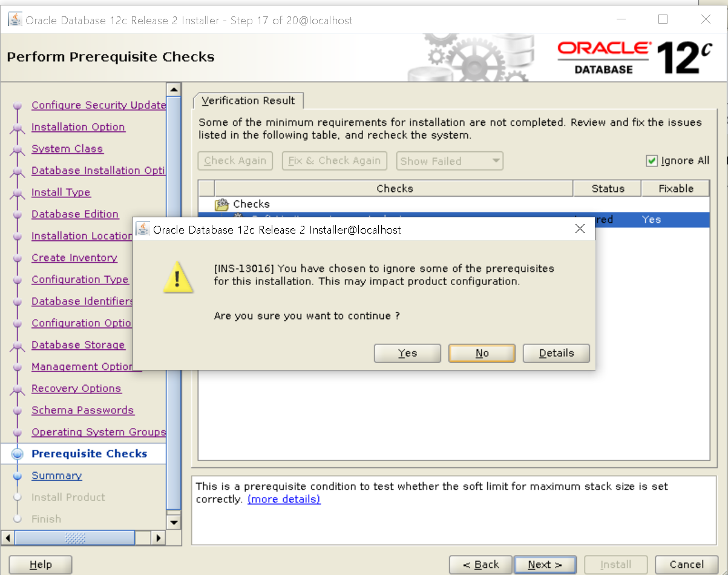Screen dimensions: 728x575
Task: Go Back to previous step
Action: coord(480,565)
